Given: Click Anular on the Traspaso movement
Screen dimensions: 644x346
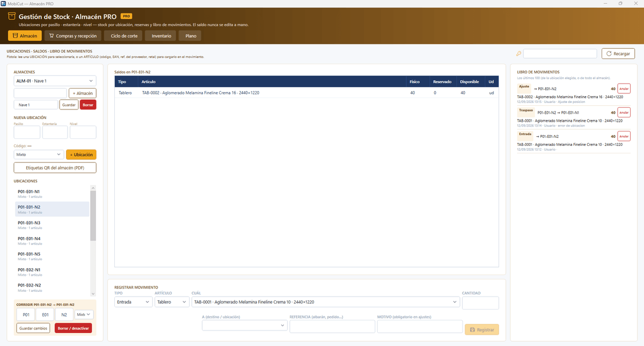Looking at the screenshot, I should pyautogui.click(x=624, y=113).
